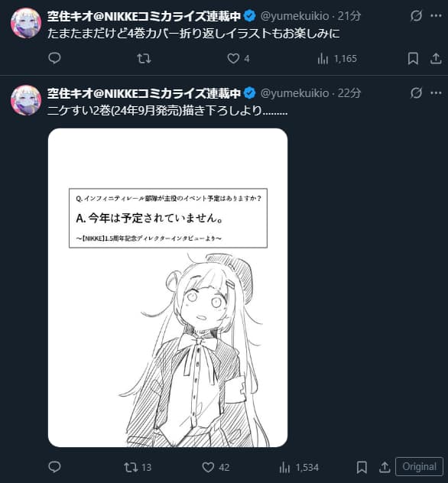The image size is (448, 483).
Task: Bookmark the 22分 tweet
Action: point(362,467)
